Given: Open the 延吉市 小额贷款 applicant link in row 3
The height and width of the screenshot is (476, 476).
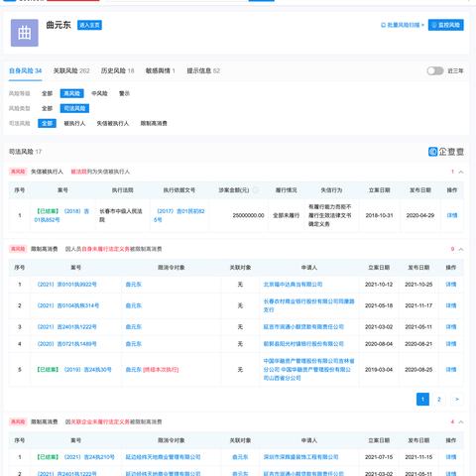Looking at the screenshot, I should (303, 327).
